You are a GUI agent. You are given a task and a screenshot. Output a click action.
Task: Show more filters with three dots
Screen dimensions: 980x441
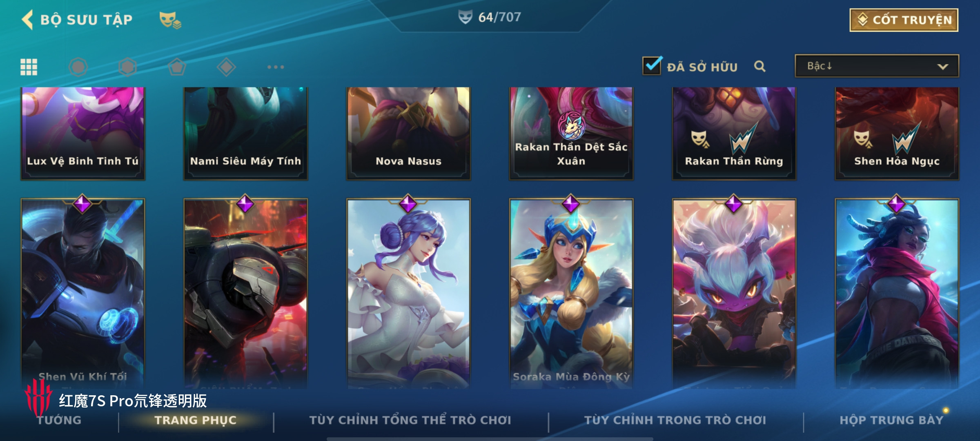(276, 67)
